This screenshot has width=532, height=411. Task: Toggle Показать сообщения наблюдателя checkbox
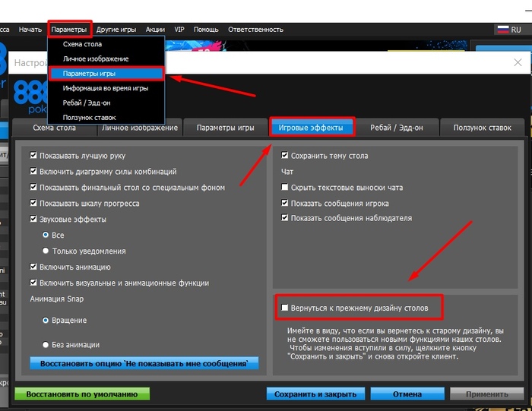click(x=285, y=217)
